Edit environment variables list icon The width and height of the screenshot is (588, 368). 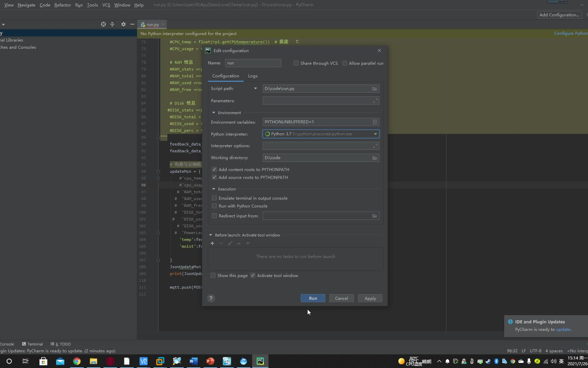(x=375, y=122)
